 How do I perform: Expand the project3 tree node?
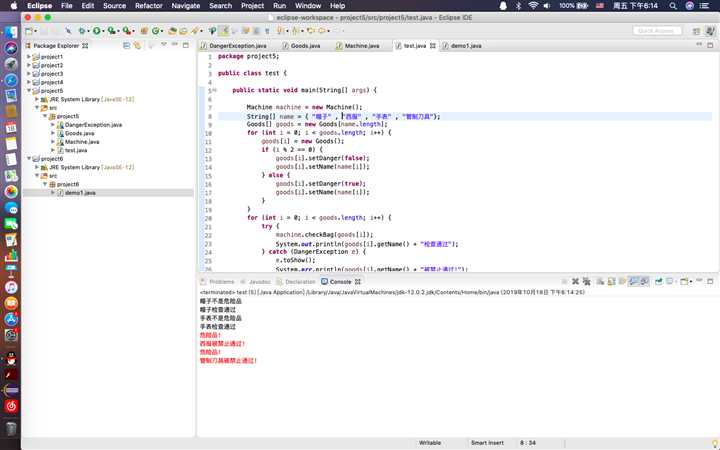pyautogui.click(x=28, y=73)
